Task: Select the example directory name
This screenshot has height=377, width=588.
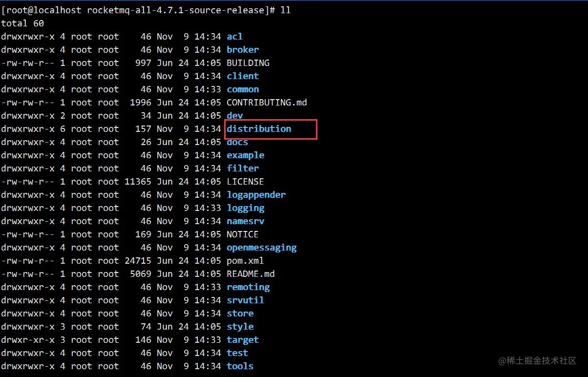Action: pyautogui.click(x=245, y=155)
